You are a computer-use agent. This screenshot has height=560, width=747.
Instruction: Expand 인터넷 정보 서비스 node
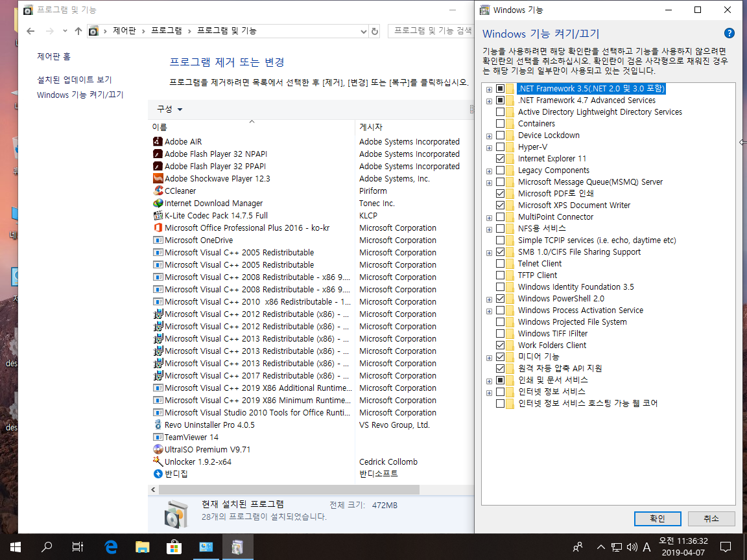click(x=490, y=393)
